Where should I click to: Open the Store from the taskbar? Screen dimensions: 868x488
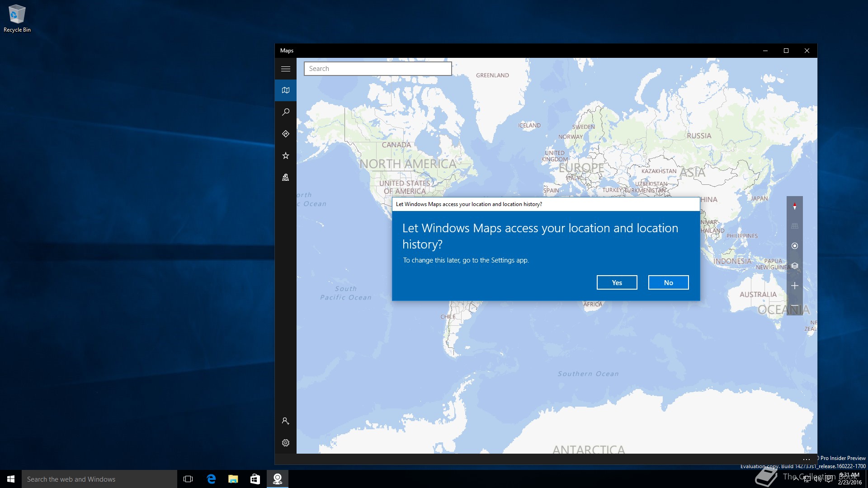tap(255, 479)
